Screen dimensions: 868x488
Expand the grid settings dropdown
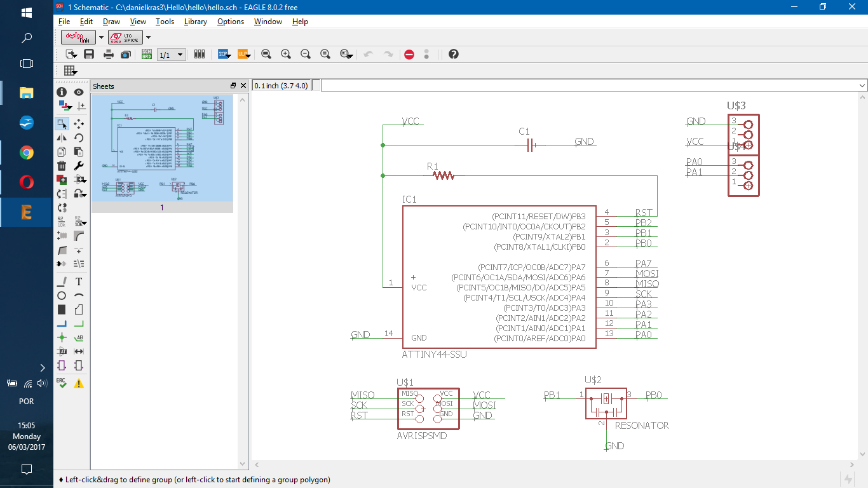70,71
